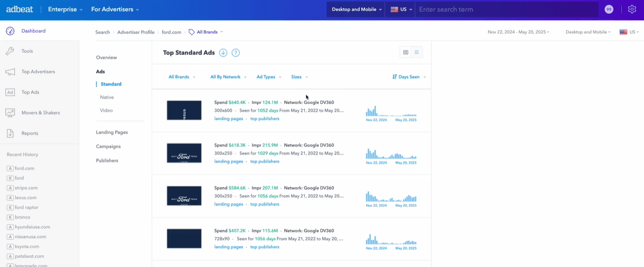This screenshot has width=644, height=267.
Task: Download the Top Standard Ads data
Action: tap(223, 52)
